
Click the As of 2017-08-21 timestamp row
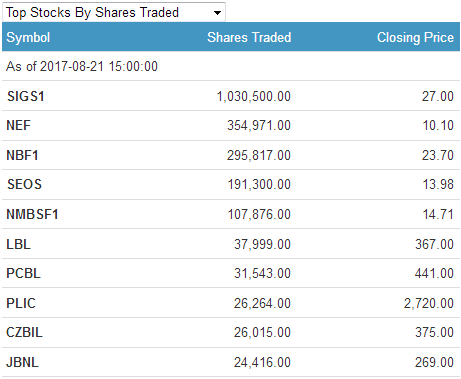(231, 66)
